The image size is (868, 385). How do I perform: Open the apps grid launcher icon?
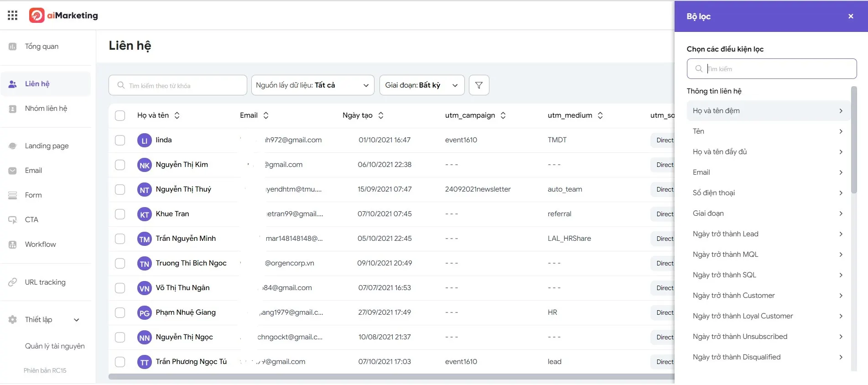[x=13, y=16]
